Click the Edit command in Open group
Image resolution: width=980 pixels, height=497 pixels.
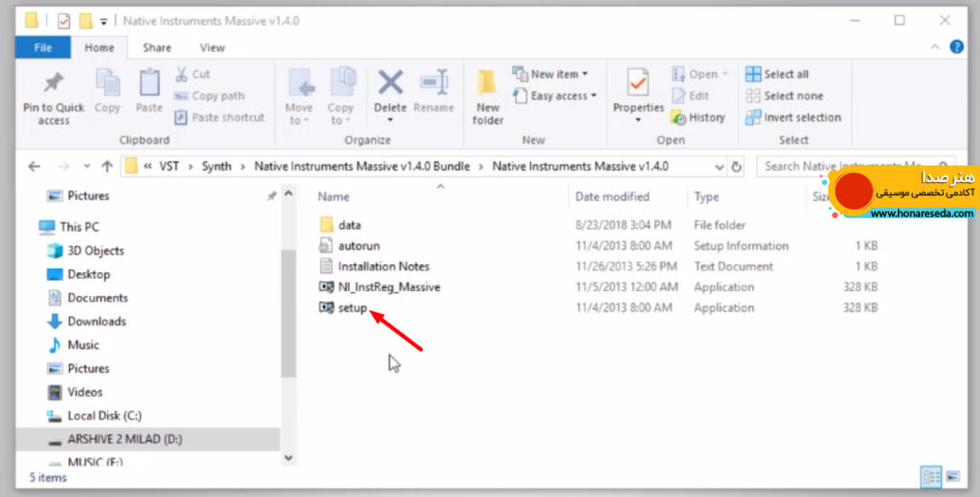[x=691, y=96]
